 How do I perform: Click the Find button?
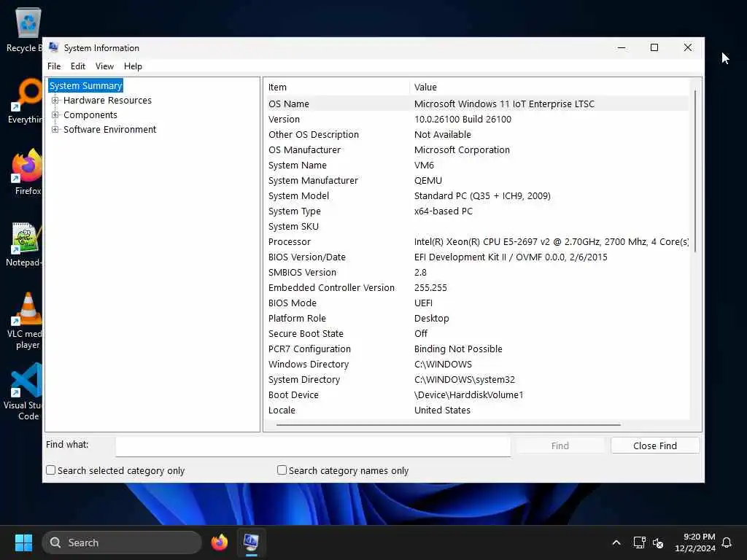560,446
